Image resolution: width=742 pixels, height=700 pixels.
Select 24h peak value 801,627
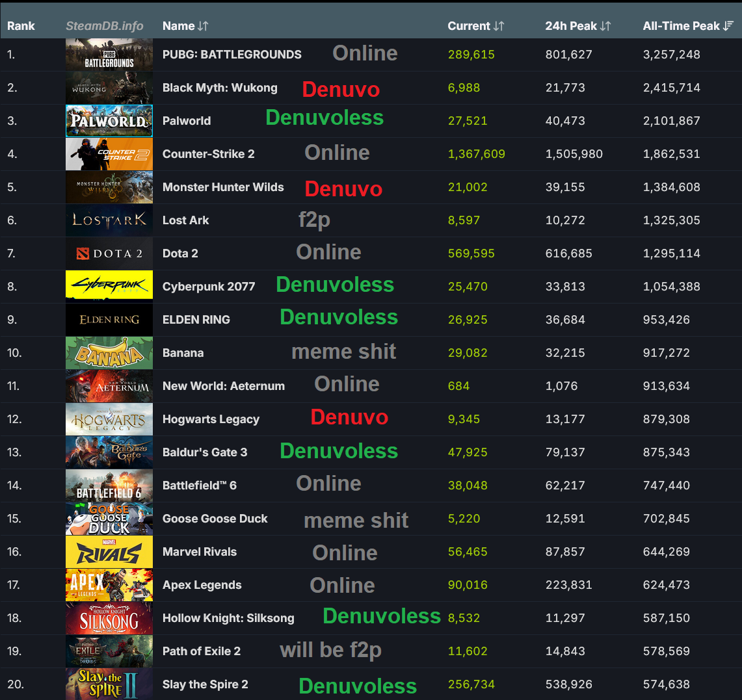coord(569,55)
